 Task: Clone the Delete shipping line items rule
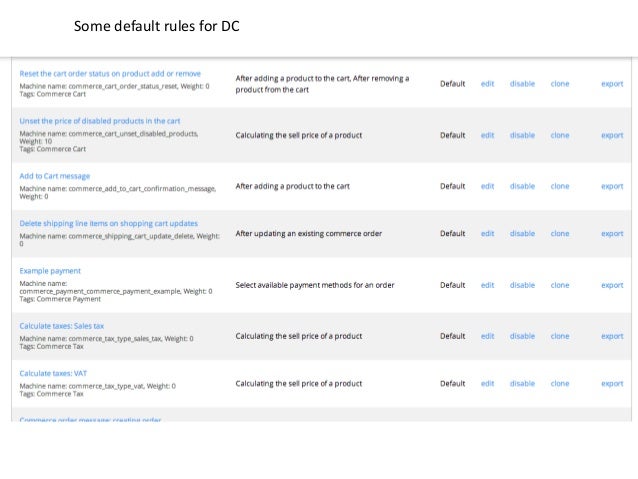point(560,233)
